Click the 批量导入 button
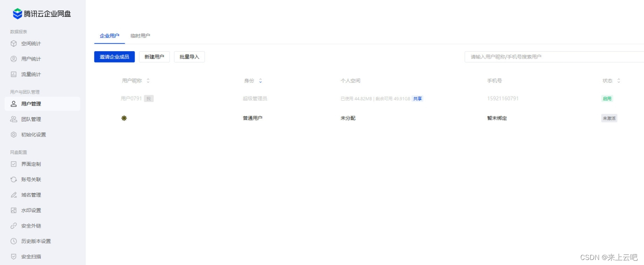This screenshot has width=644, height=265. (190, 57)
